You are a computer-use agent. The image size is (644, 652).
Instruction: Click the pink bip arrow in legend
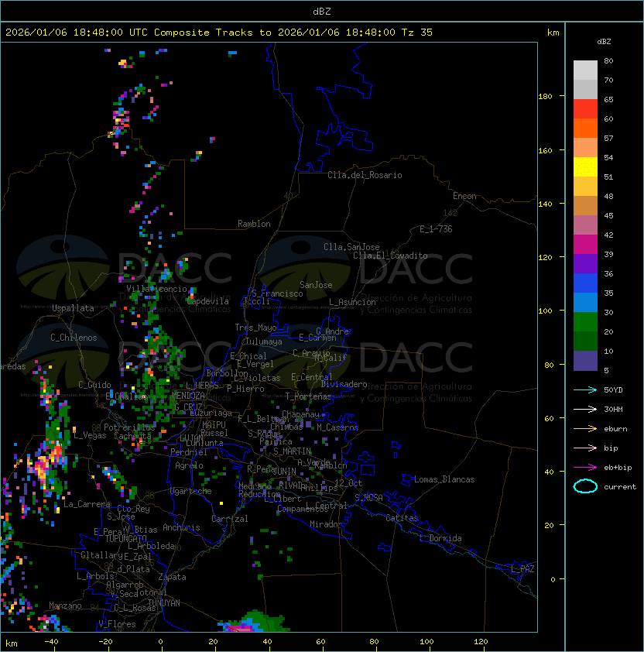tap(585, 448)
